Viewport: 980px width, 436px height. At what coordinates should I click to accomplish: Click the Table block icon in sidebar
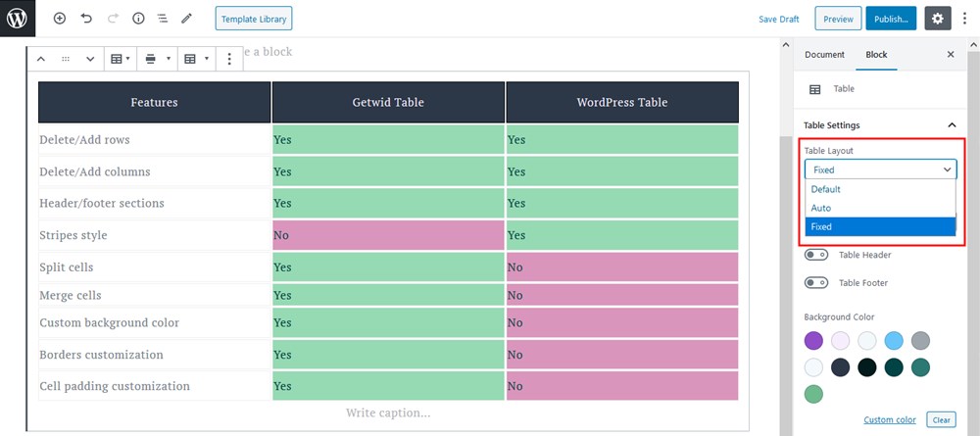click(x=815, y=89)
